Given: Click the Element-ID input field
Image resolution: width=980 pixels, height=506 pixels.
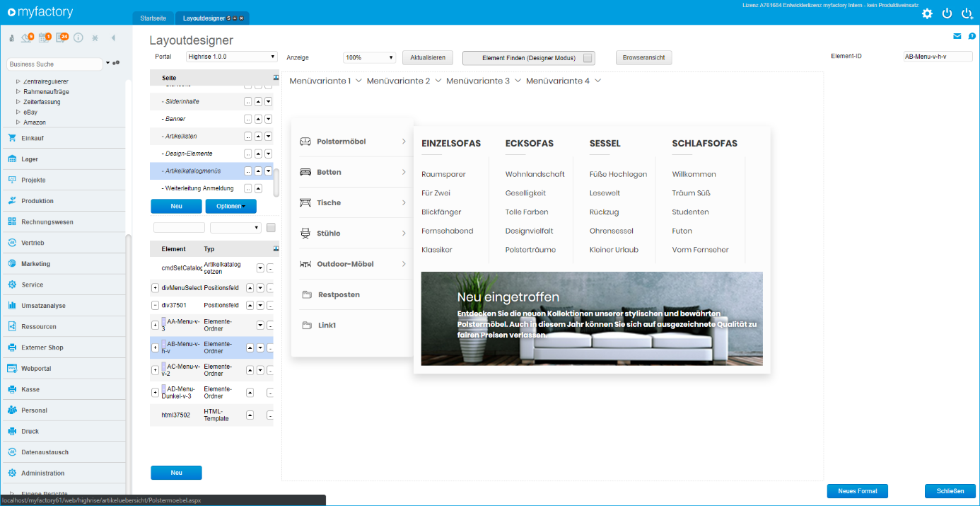Looking at the screenshot, I should point(938,57).
